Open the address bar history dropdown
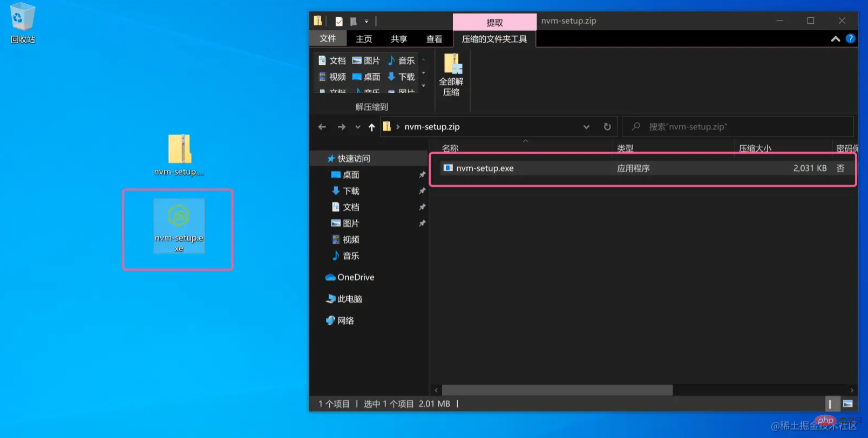Viewport: 868px width, 438px height. coord(586,127)
